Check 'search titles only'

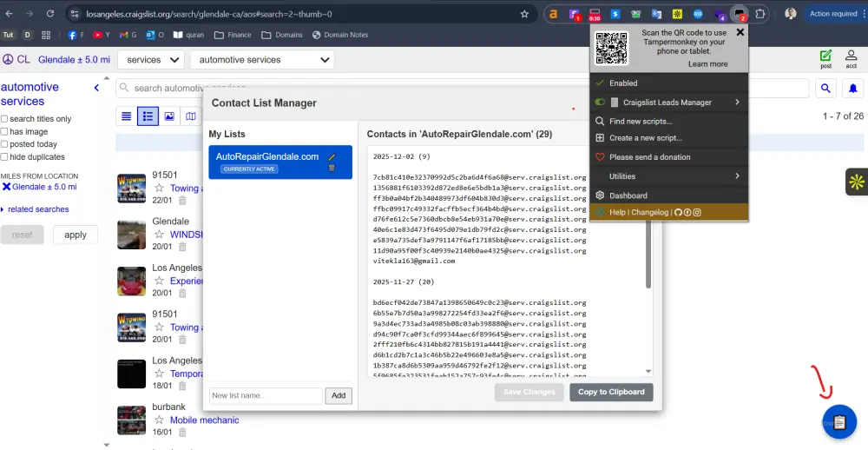(4, 119)
